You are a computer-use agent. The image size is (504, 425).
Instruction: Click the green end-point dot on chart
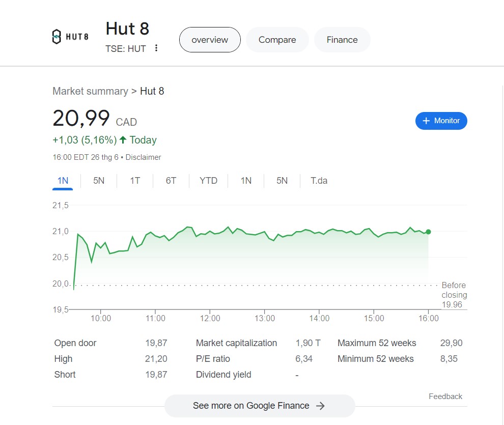click(x=428, y=232)
